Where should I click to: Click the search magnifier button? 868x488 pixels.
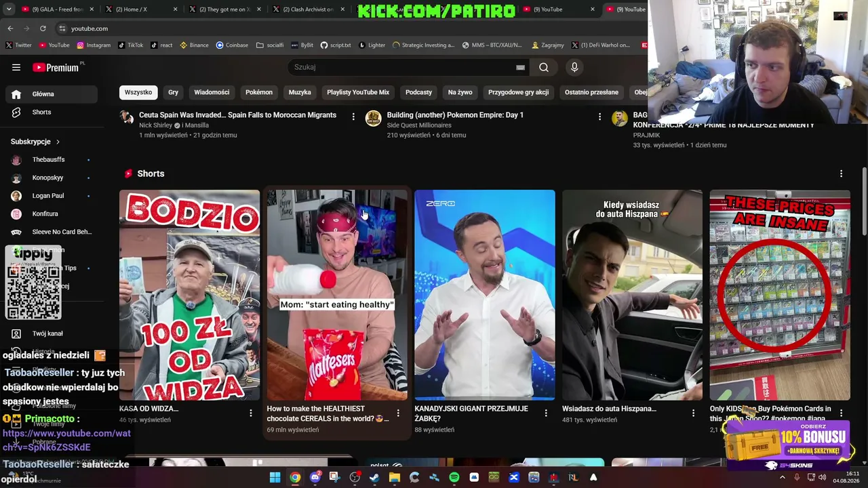(544, 67)
